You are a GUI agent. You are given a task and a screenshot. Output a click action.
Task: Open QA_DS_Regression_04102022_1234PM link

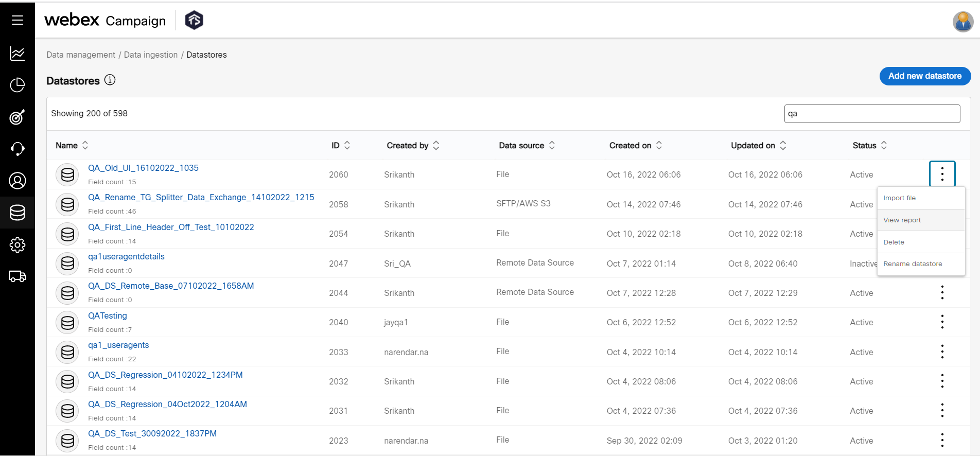pos(165,375)
